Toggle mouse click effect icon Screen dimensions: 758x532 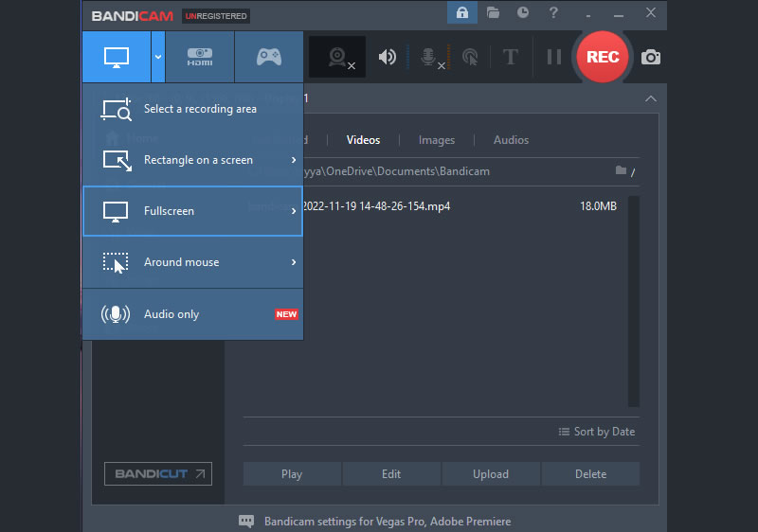470,57
